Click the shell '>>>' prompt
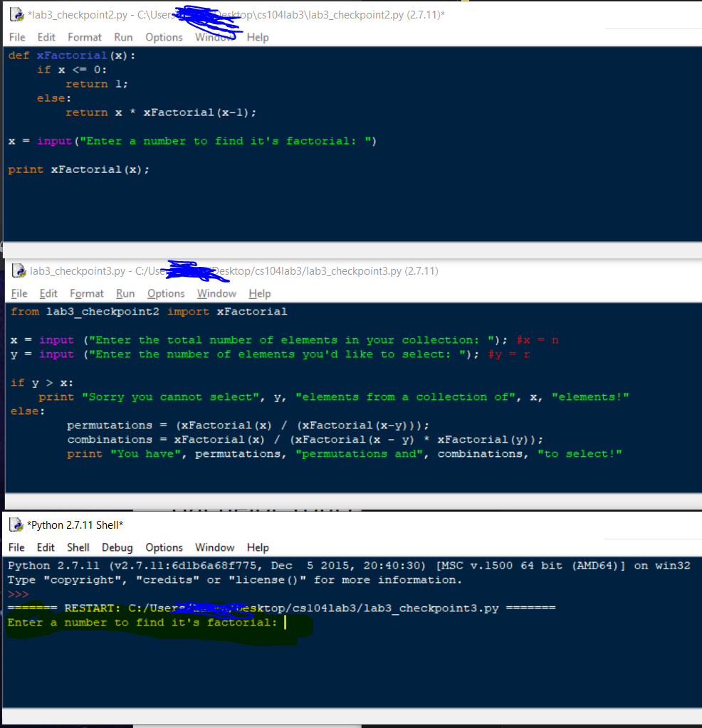This screenshot has width=702, height=728. (18, 594)
